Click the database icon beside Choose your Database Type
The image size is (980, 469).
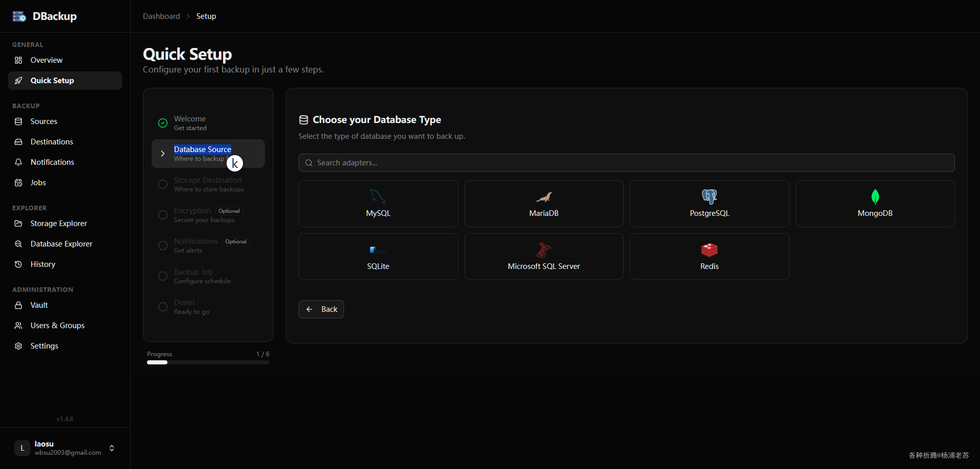(x=304, y=120)
